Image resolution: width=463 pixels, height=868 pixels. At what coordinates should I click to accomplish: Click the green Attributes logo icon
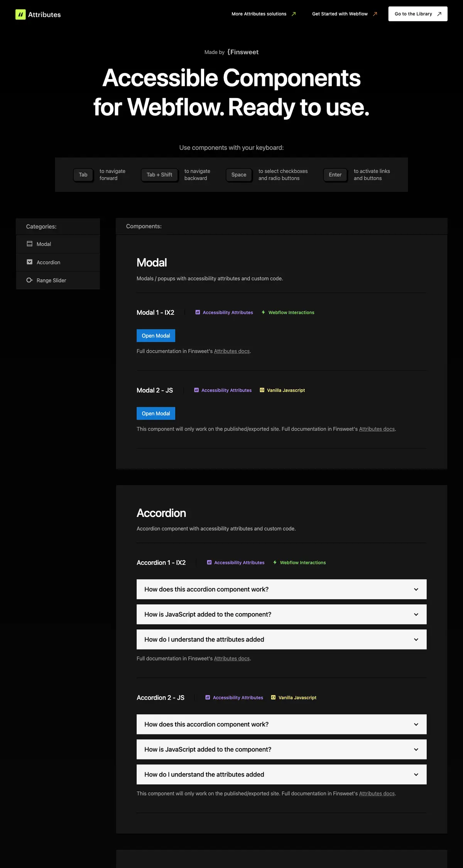coord(20,15)
